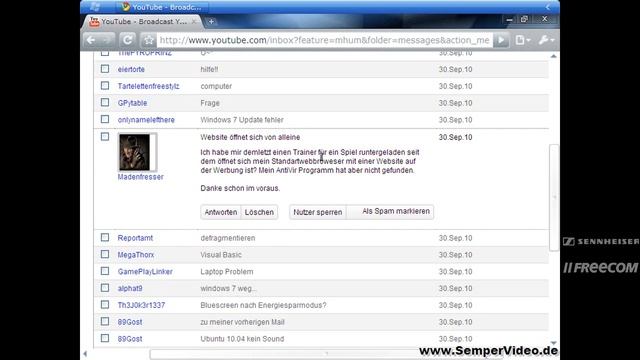This screenshot has width=640, height=360.
Task: Open the 'defragmentieren' message
Action: (228, 238)
